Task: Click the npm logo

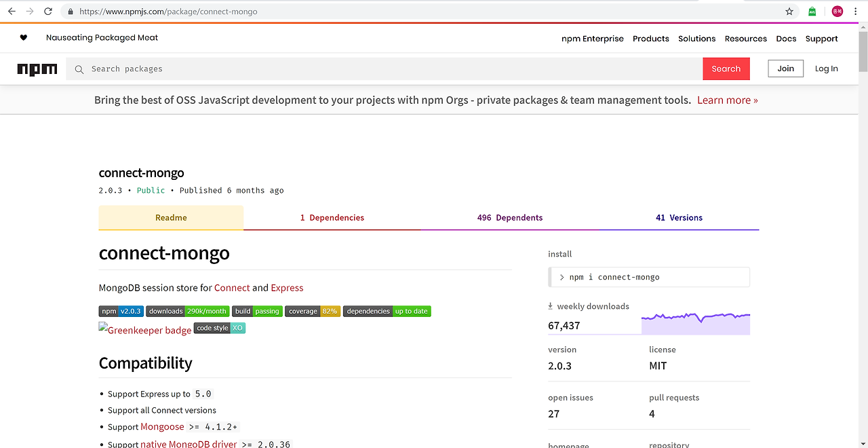Action: [x=37, y=69]
